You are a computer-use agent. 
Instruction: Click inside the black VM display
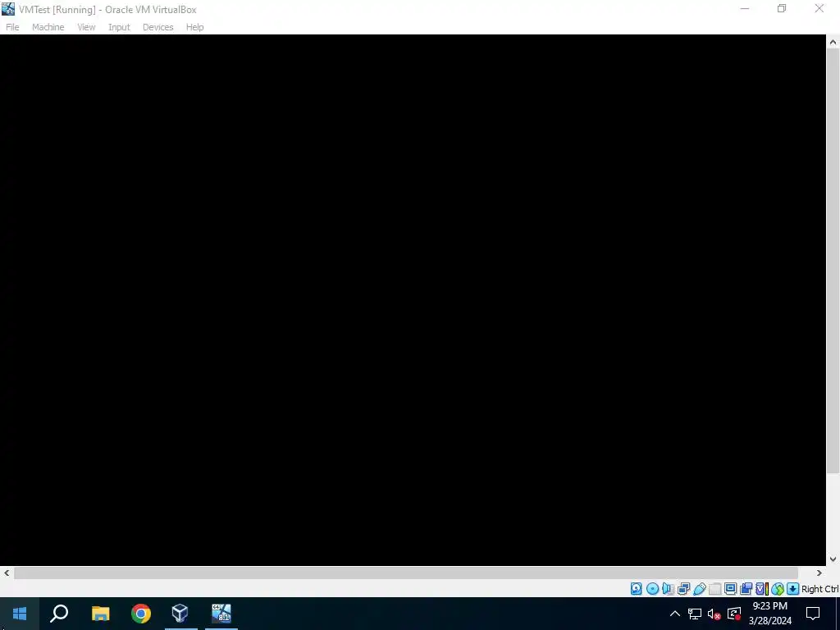point(413,300)
